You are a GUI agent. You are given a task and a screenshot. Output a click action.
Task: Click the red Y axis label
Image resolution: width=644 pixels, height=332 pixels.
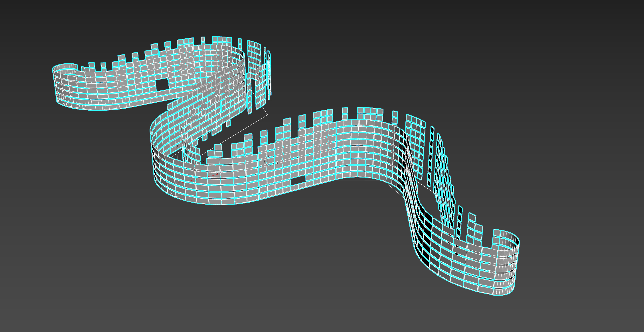click(x=167, y=166)
